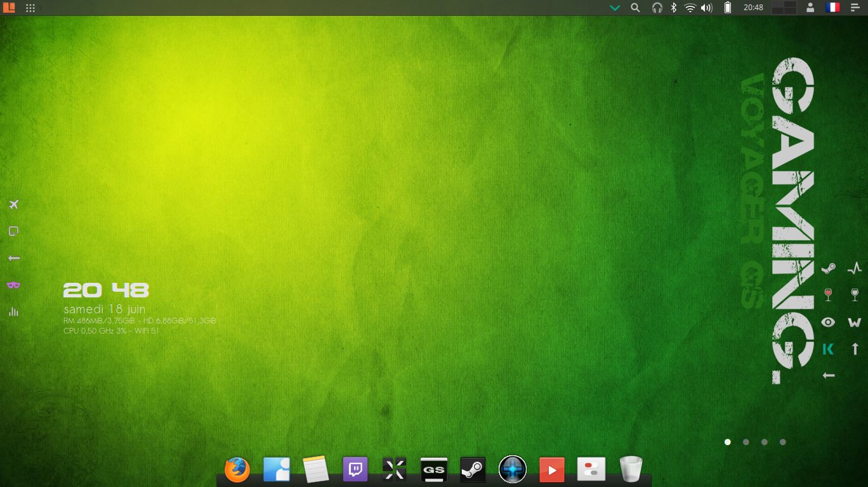The image size is (868, 487).
Task: Open the user session icon in top panel
Action: pos(810,8)
